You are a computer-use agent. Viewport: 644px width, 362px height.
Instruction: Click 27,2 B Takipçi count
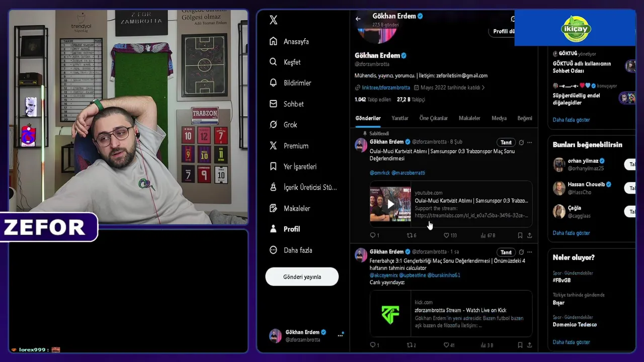pos(411,100)
